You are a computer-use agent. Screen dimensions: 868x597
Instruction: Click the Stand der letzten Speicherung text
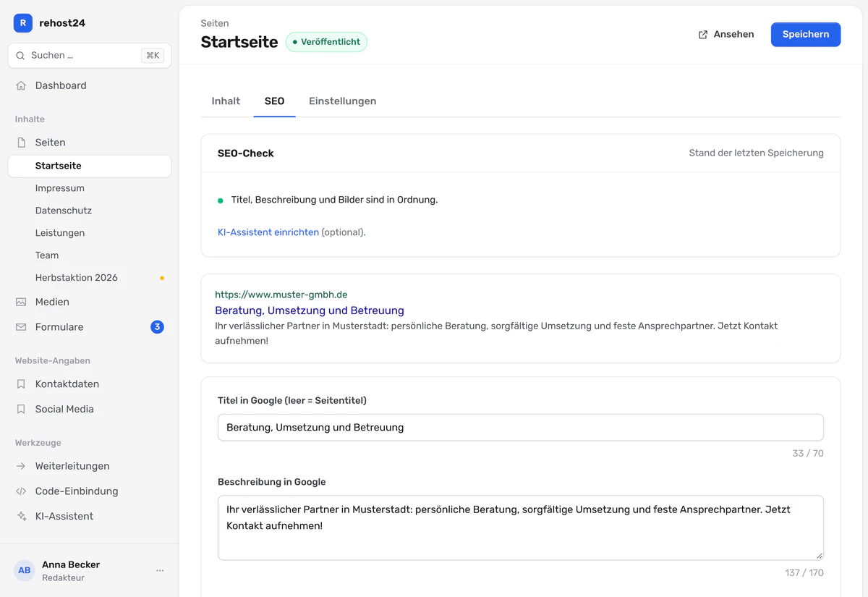tap(757, 153)
